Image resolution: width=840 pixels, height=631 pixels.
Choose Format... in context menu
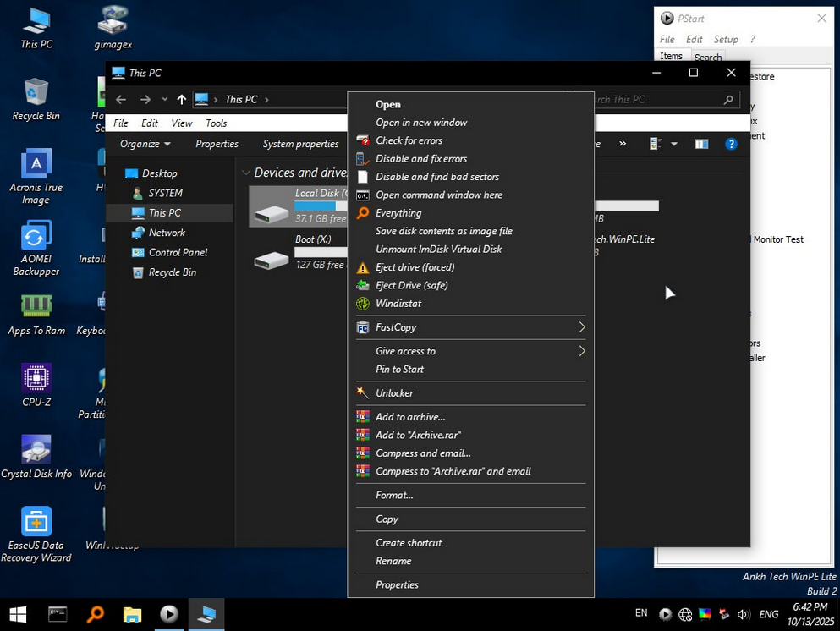click(394, 496)
